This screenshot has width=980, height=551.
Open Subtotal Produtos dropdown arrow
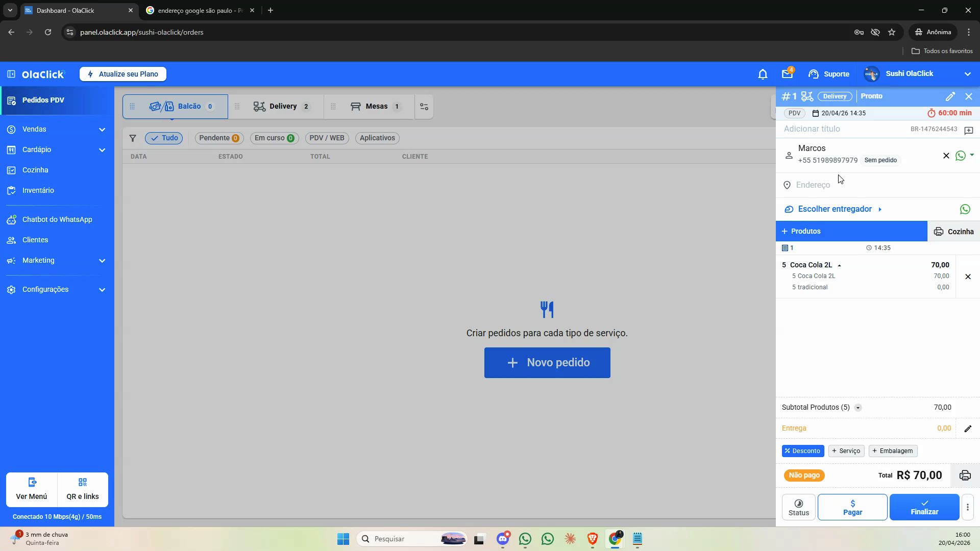[x=858, y=408]
